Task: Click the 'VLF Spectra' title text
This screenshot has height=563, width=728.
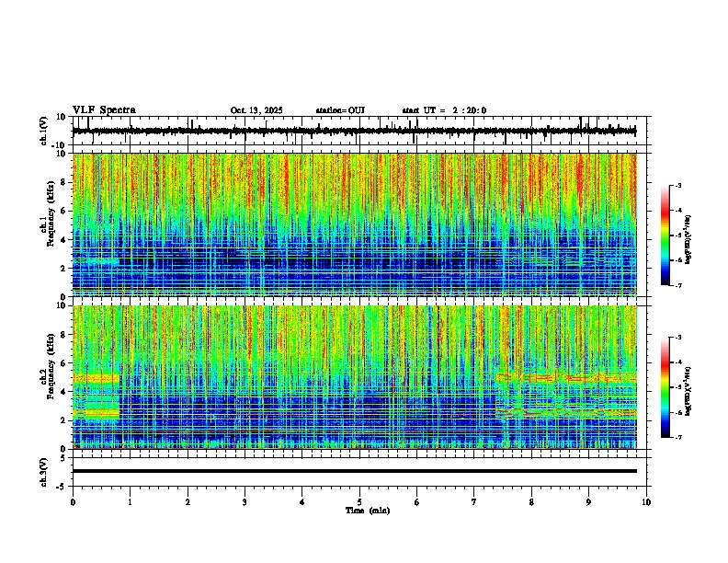Action: [104, 109]
